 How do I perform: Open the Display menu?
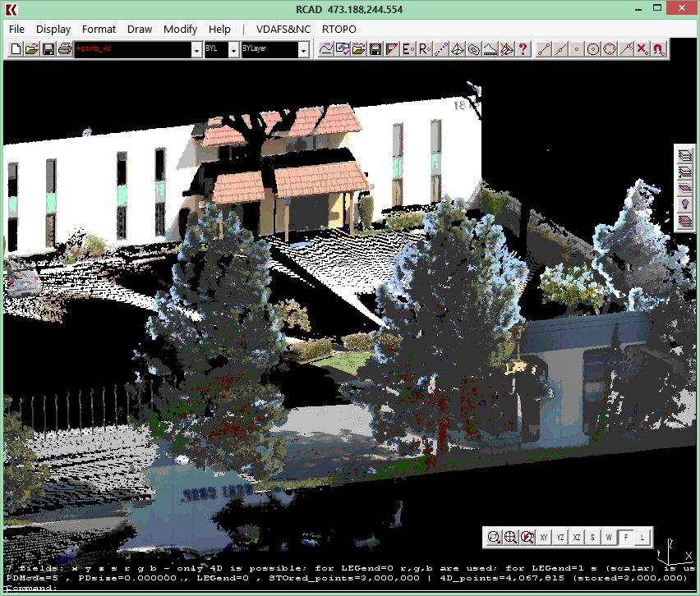(x=53, y=29)
